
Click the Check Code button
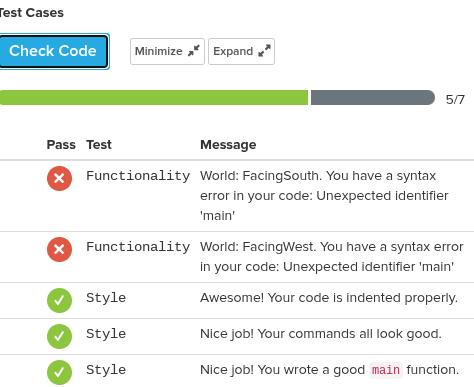click(x=53, y=51)
